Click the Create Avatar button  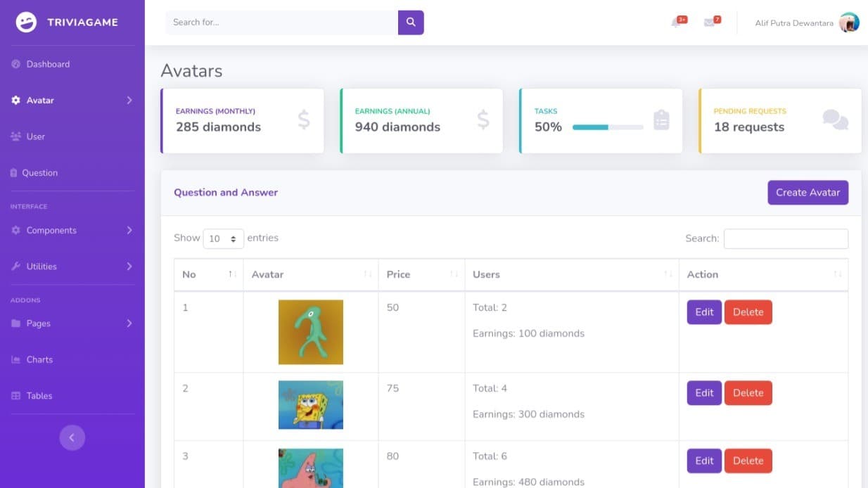[x=808, y=192]
